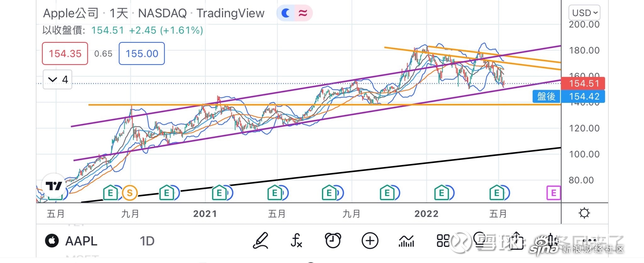Screen dimensions: 644x263
Task: Click the '2021' time axis label
Action: point(205,214)
